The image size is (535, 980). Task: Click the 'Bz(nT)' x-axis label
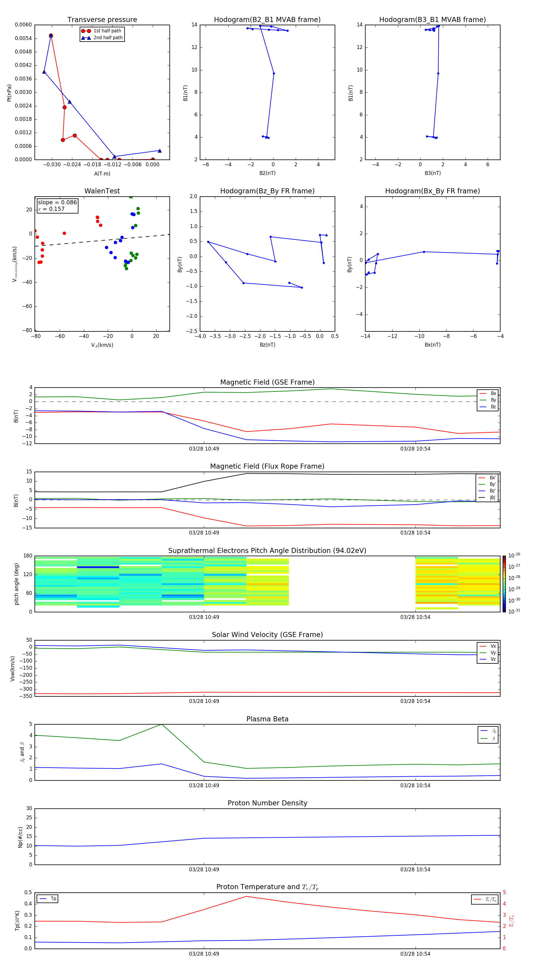[267, 345]
